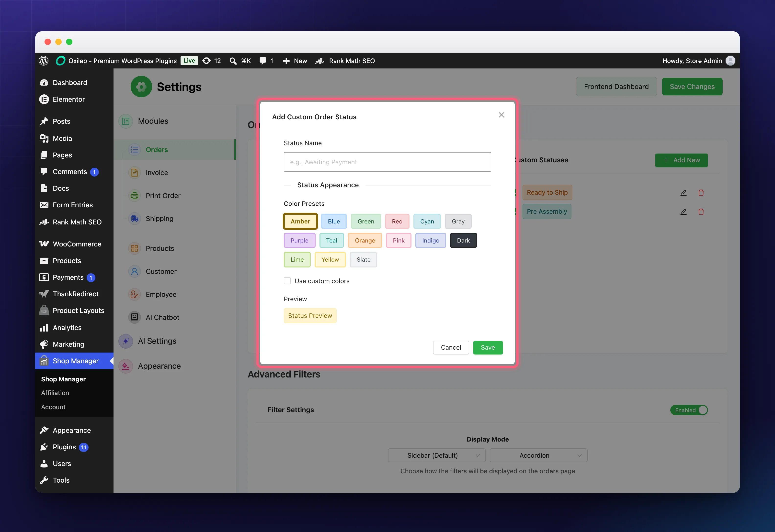
Task: Click the Cancel button in dialog
Action: (x=451, y=347)
